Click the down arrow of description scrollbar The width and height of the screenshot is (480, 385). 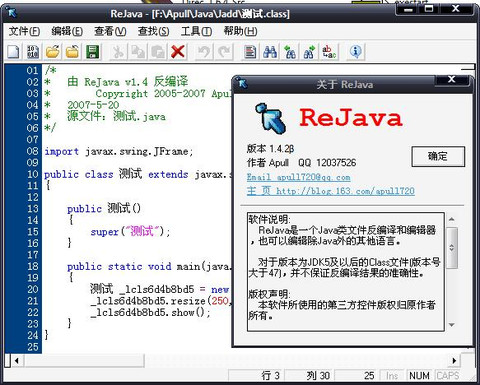[x=452, y=325]
